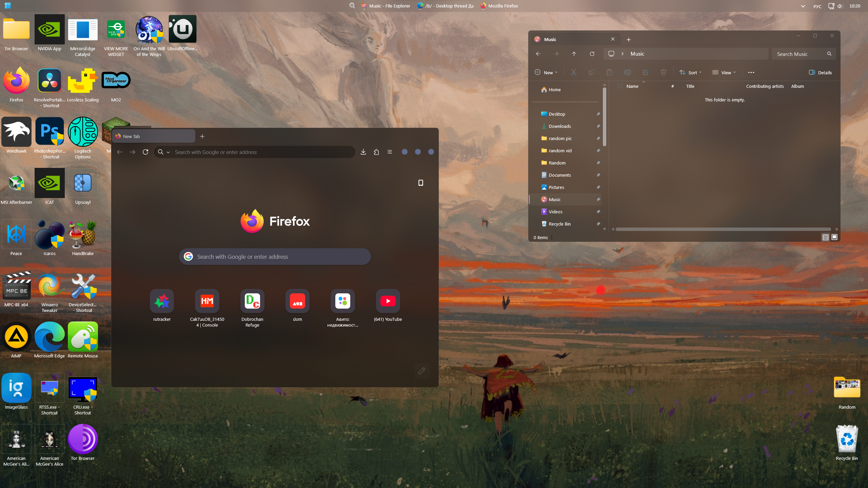
Task: Toggle the Details pane button
Action: point(820,73)
